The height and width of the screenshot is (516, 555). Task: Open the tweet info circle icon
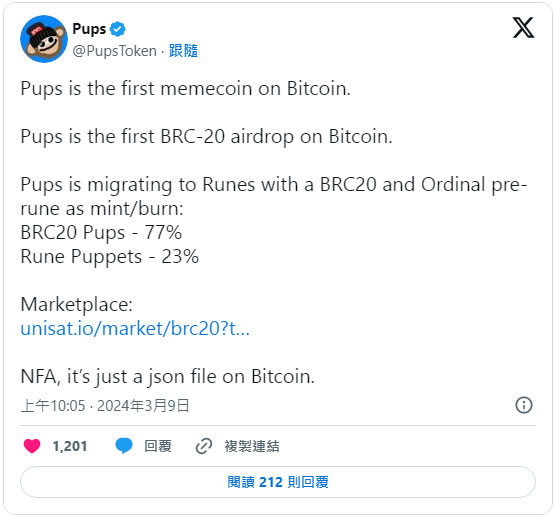(524, 405)
